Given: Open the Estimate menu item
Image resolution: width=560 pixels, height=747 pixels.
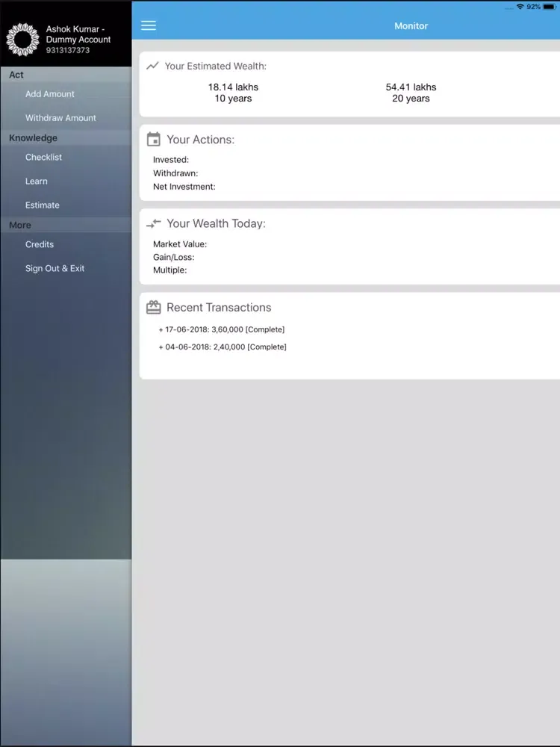Looking at the screenshot, I should (43, 205).
